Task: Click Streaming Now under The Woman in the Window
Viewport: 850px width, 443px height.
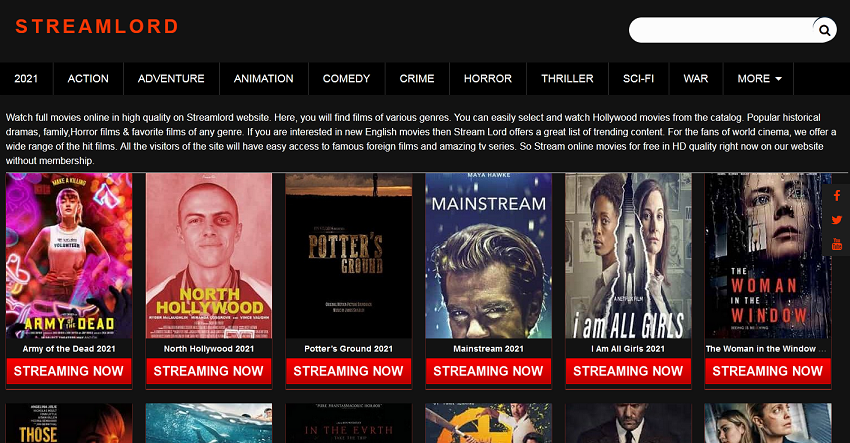Action: coord(768,371)
